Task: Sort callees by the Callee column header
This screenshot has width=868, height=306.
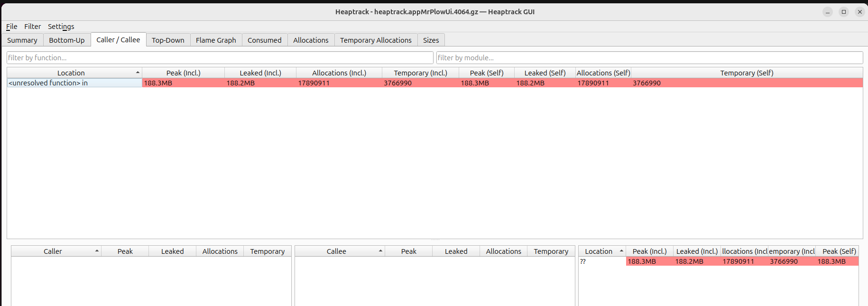Action: [x=336, y=251]
